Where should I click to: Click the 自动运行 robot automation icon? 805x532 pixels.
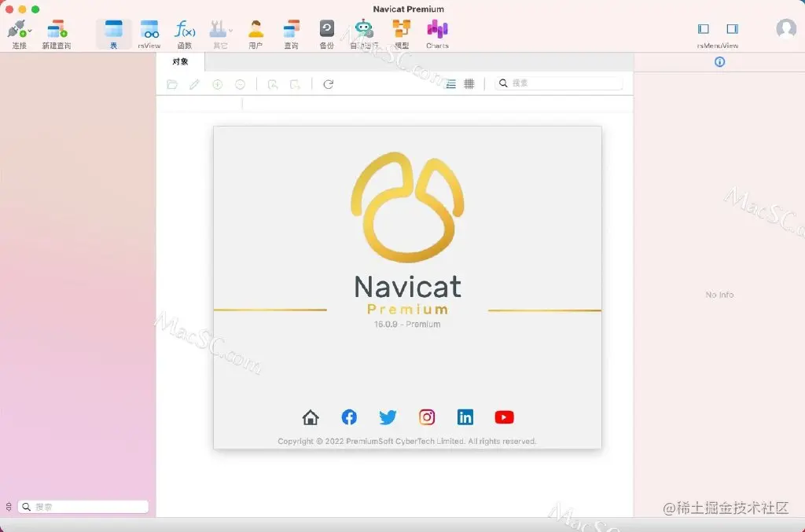[x=364, y=29]
